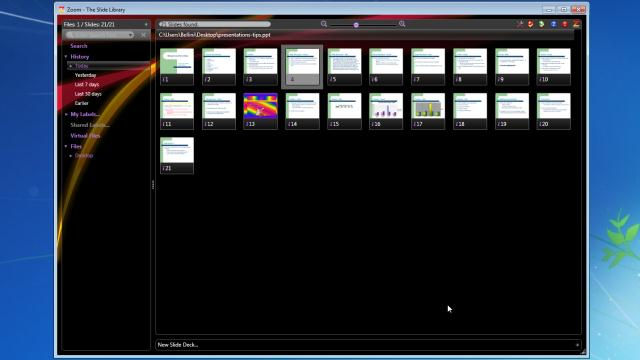Image resolution: width=640 pixels, height=360 pixels.
Task: Click the zoom-in magnifier icon
Action: 402,24
